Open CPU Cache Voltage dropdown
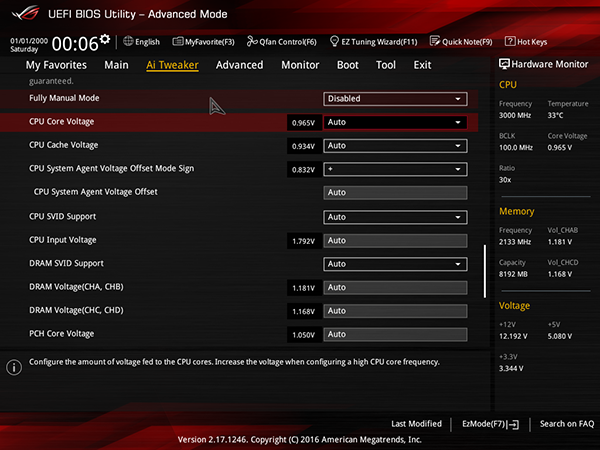The height and width of the screenshot is (450, 600). [x=395, y=146]
